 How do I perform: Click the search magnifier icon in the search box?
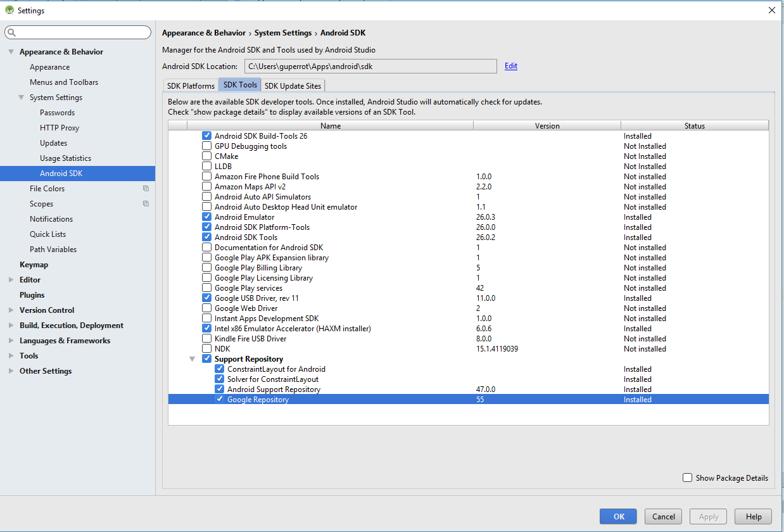(12, 32)
